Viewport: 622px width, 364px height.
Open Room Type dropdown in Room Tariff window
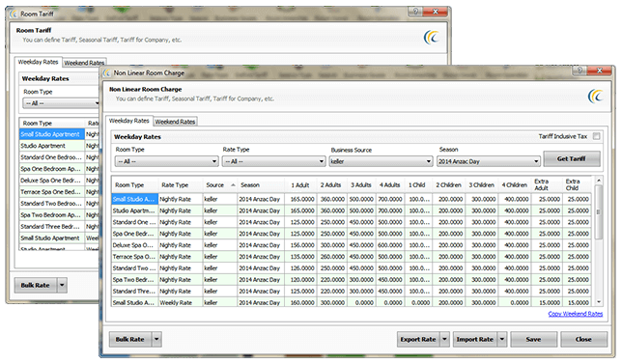point(61,103)
